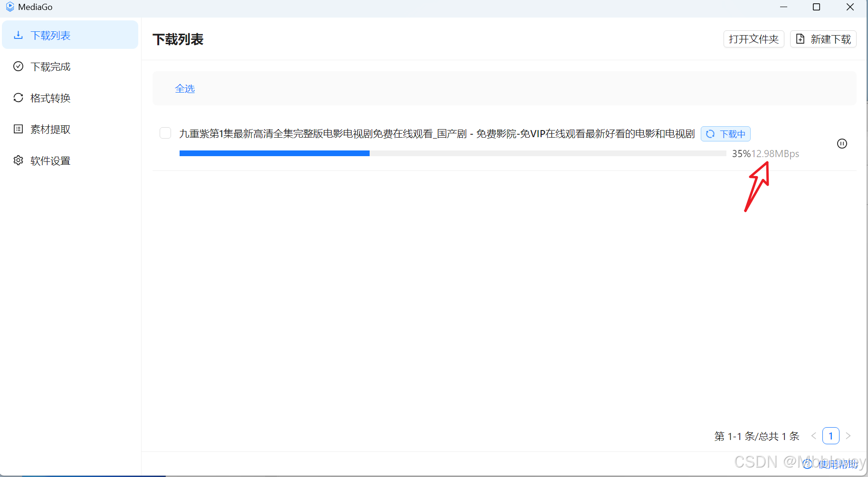Pause the 九重紫第1集 download

(842, 143)
